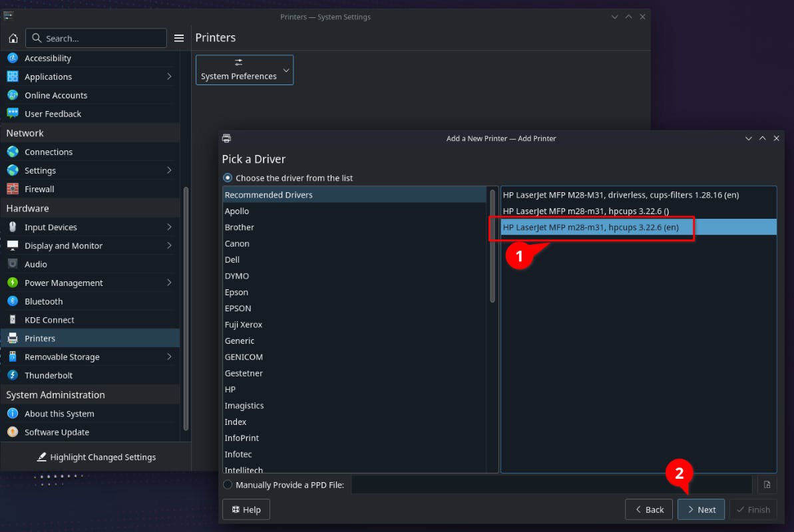Click the Connections network icon
Viewport: 794px width, 532px height.
click(13, 152)
